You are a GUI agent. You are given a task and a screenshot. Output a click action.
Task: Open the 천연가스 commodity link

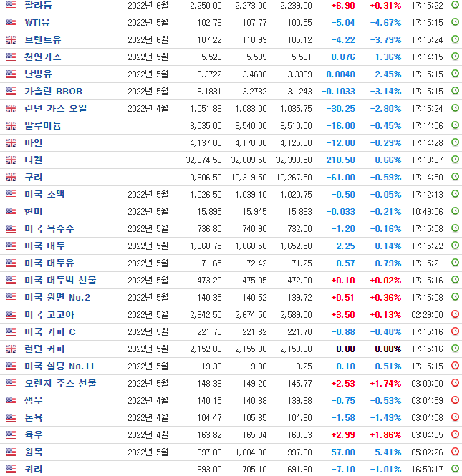(x=42, y=57)
